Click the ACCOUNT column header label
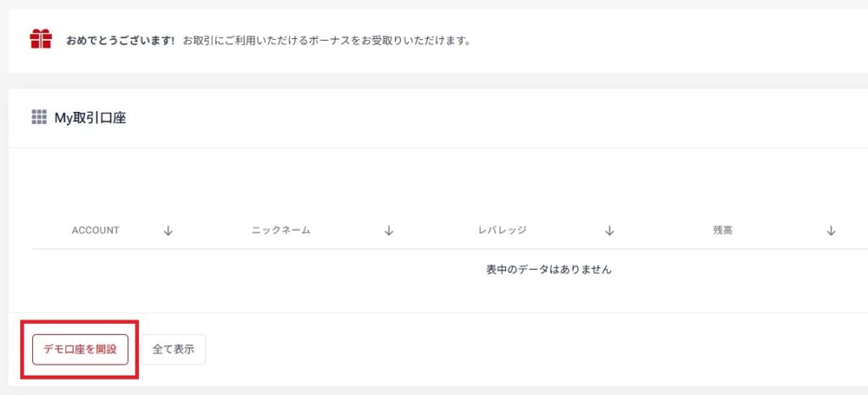 coord(96,231)
